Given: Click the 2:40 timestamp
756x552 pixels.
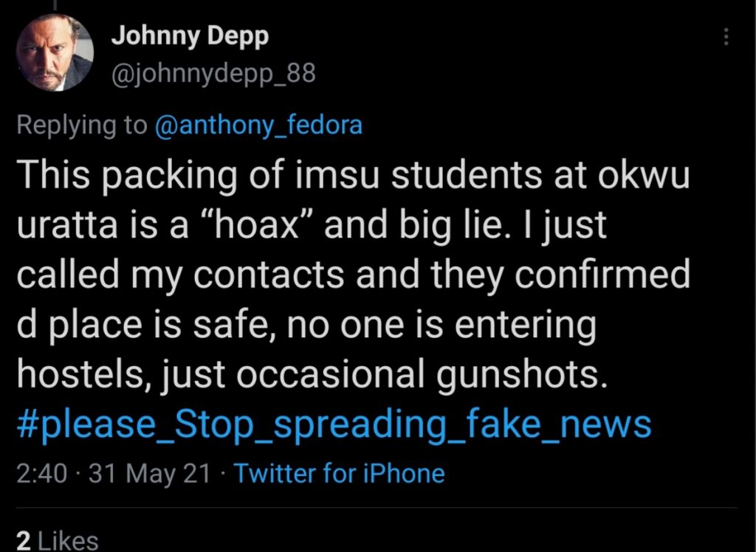Looking at the screenshot, I should click(x=41, y=473).
